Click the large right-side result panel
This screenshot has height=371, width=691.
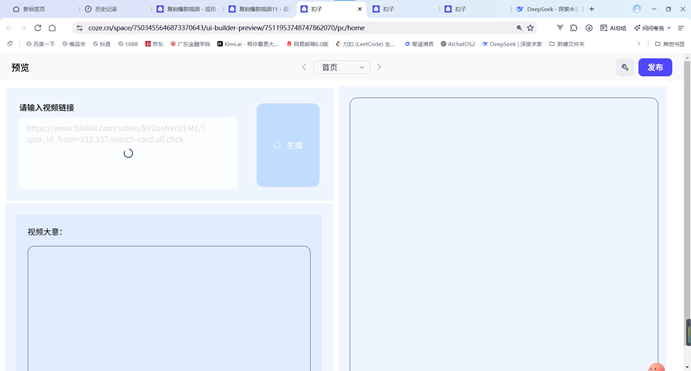(504, 234)
